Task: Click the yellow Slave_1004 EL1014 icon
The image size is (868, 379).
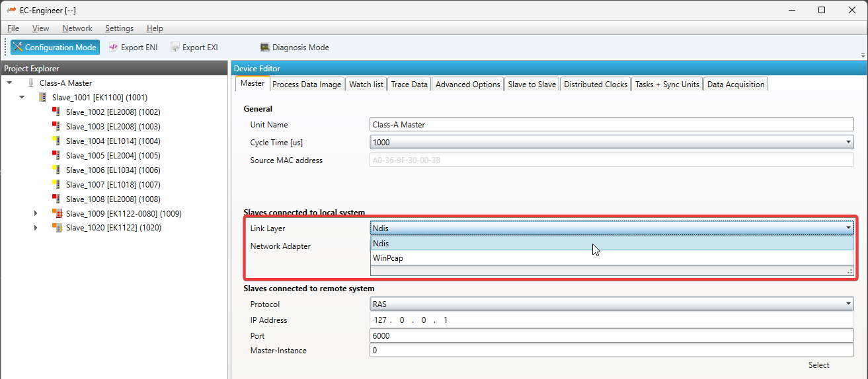Action: [56, 141]
